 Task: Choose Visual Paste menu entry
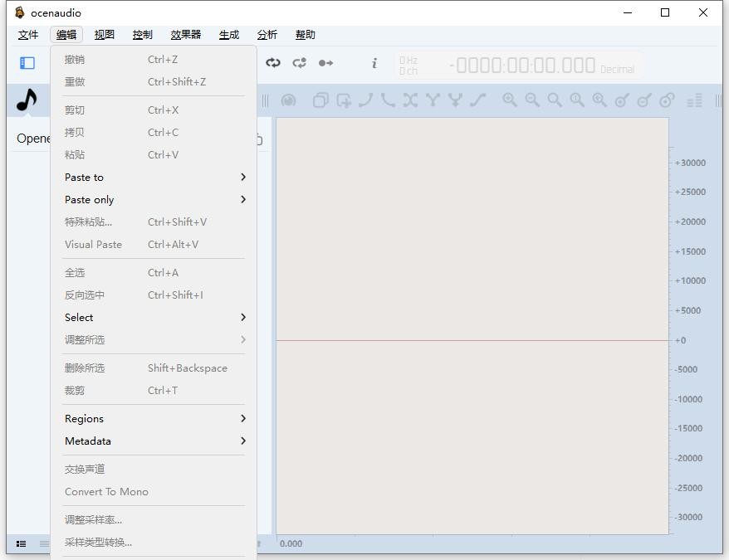[154, 245]
